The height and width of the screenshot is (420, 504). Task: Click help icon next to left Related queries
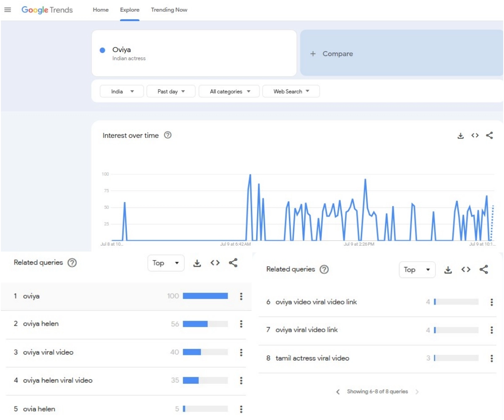coord(72,263)
